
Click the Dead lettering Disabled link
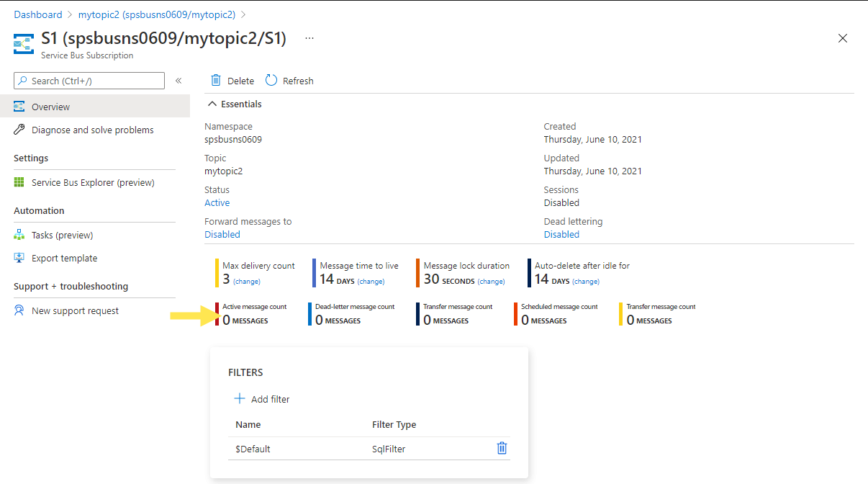click(x=561, y=235)
